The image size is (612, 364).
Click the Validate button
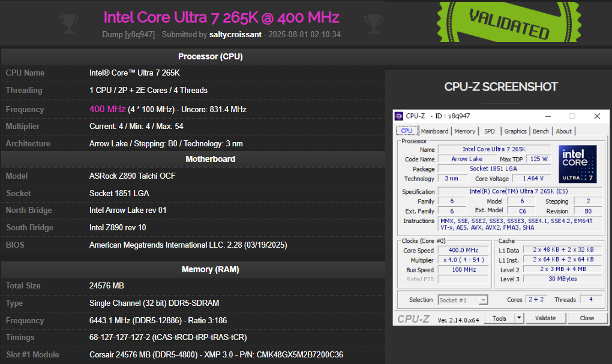pos(545,318)
